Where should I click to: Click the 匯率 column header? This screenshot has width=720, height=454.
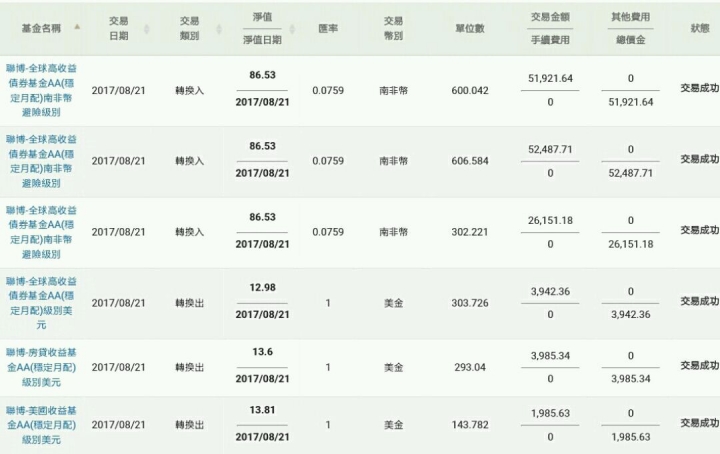(328, 28)
